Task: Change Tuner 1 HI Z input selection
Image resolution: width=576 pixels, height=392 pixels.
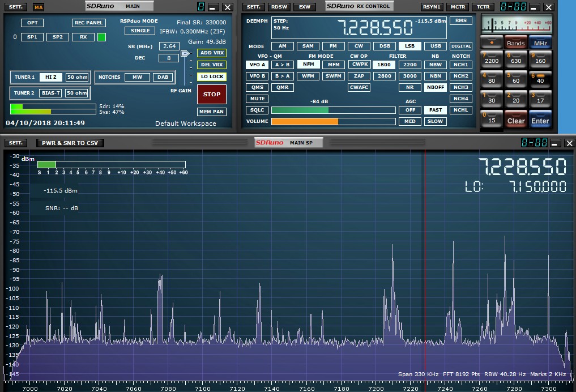Action: pos(51,77)
